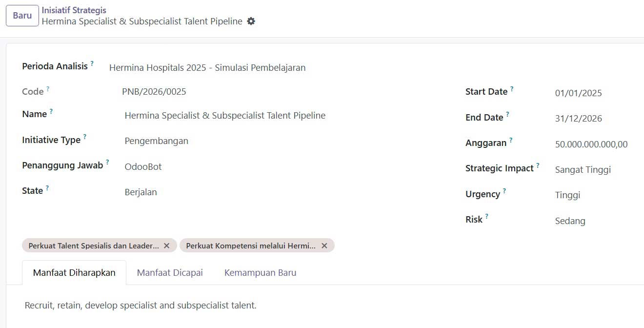Show help tooltip for Strategic Impact

(538, 165)
